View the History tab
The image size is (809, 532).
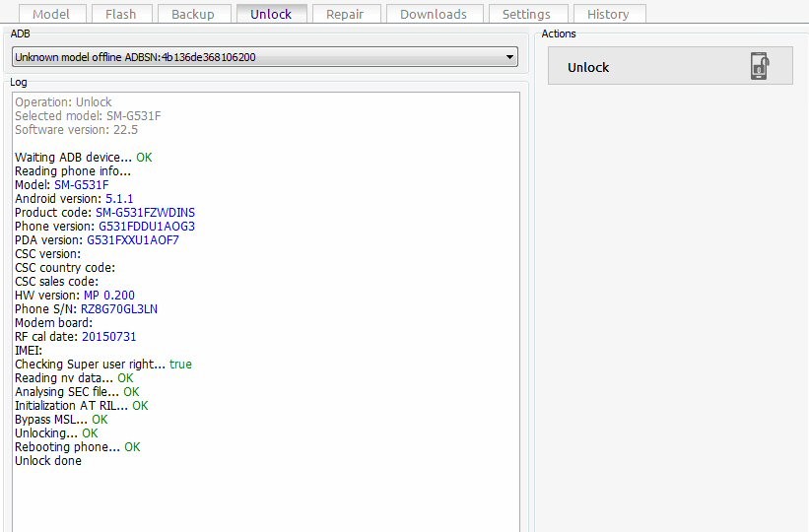[x=608, y=14]
